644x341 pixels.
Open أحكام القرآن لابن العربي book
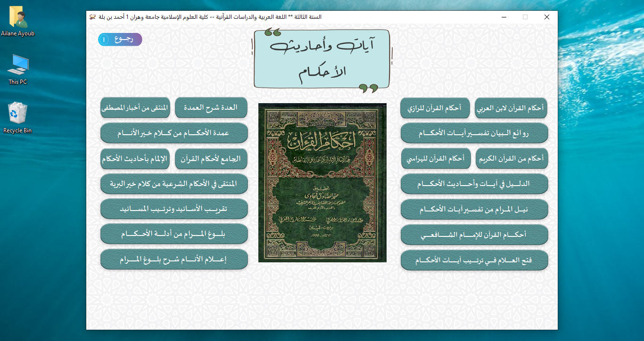tap(511, 108)
